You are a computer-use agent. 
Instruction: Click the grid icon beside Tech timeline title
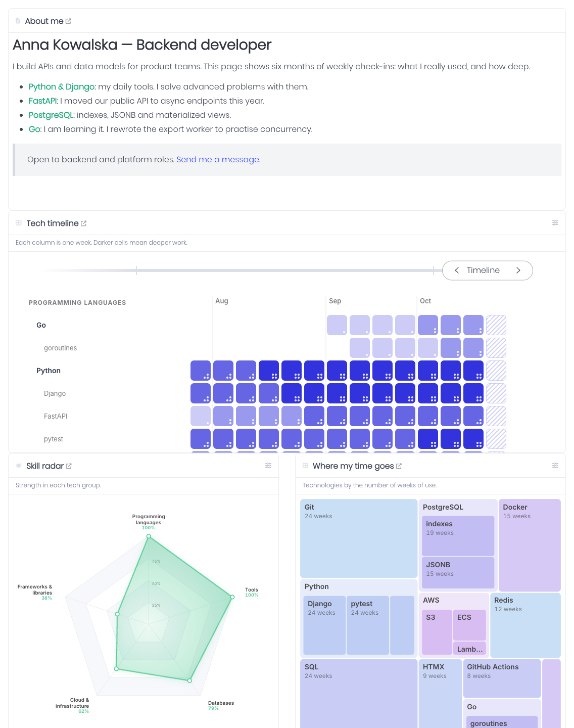point(19,223)
